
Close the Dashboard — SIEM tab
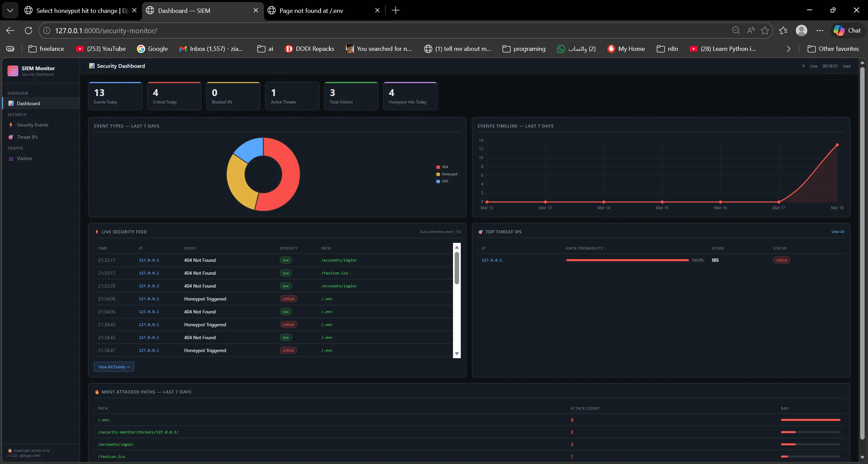[256, 11]
